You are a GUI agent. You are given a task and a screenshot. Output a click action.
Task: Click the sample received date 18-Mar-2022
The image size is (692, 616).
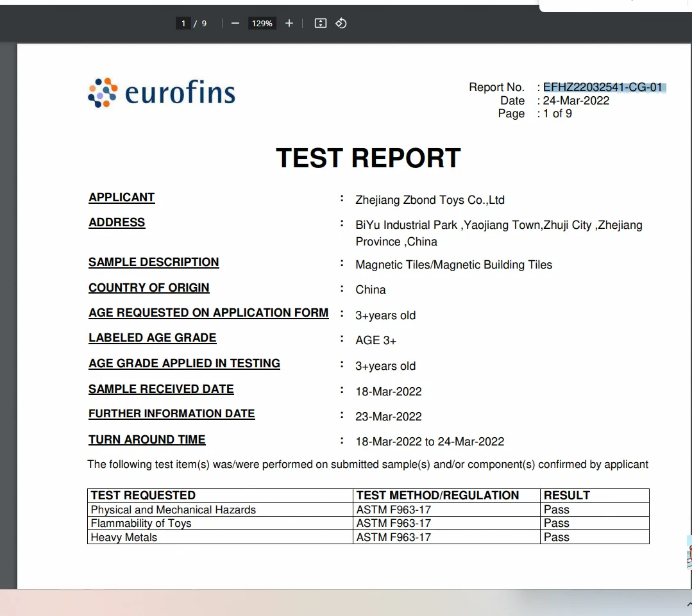pyautogui.click(x=389, y=392)
